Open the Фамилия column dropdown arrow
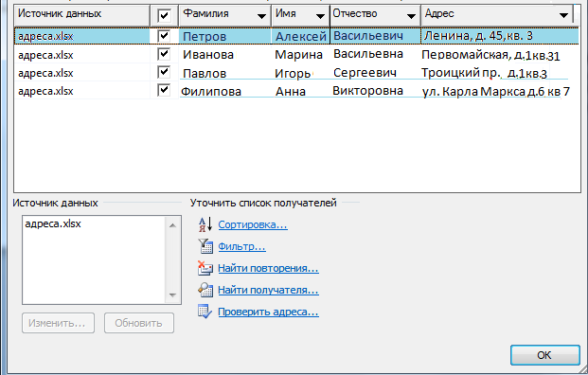Image resolution: width=588 pixels, height=375 pixels. point(261,16)
